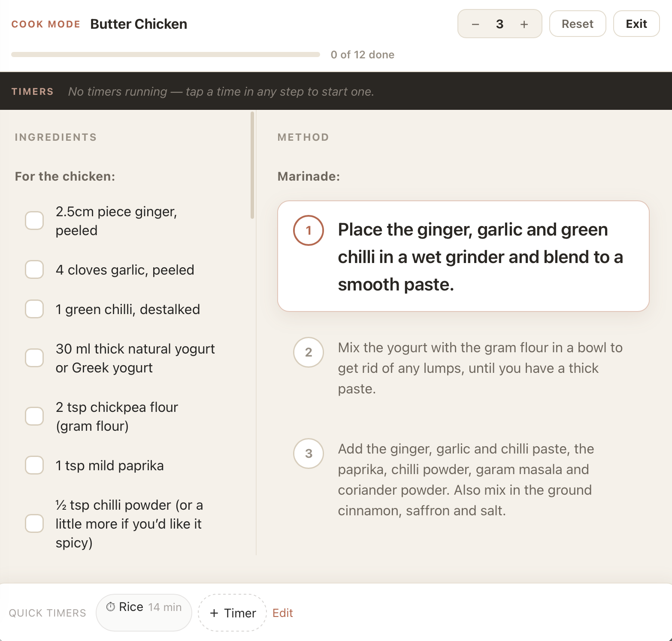The width and height of the screenshot is (672, 641).
Task: Increase servings with the plus button
Action: point(524,24)
